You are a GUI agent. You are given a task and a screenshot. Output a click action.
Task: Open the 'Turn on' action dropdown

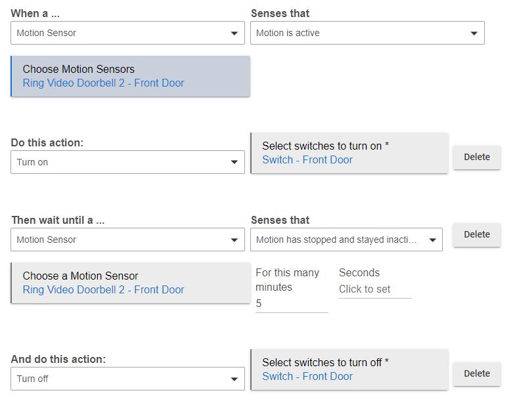click(x=127, y=162)
